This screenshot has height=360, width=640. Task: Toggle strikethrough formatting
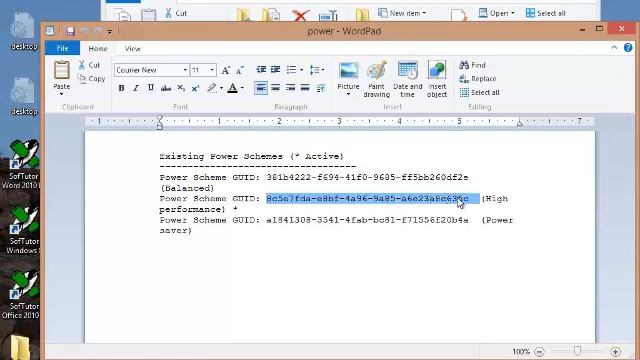166,88
